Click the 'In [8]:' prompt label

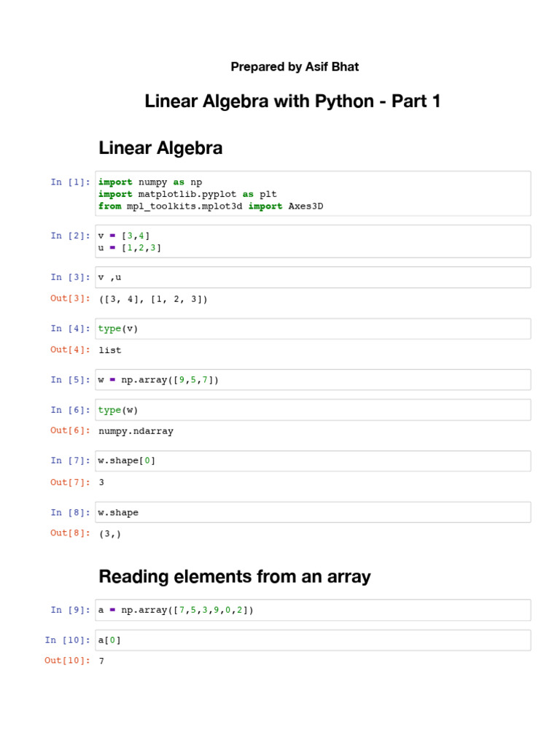coord(71,513)
